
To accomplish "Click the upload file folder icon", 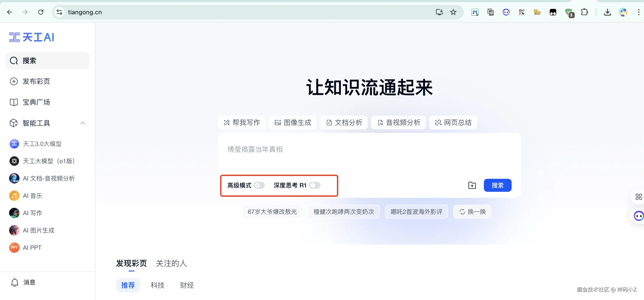I will click(472, 185).
